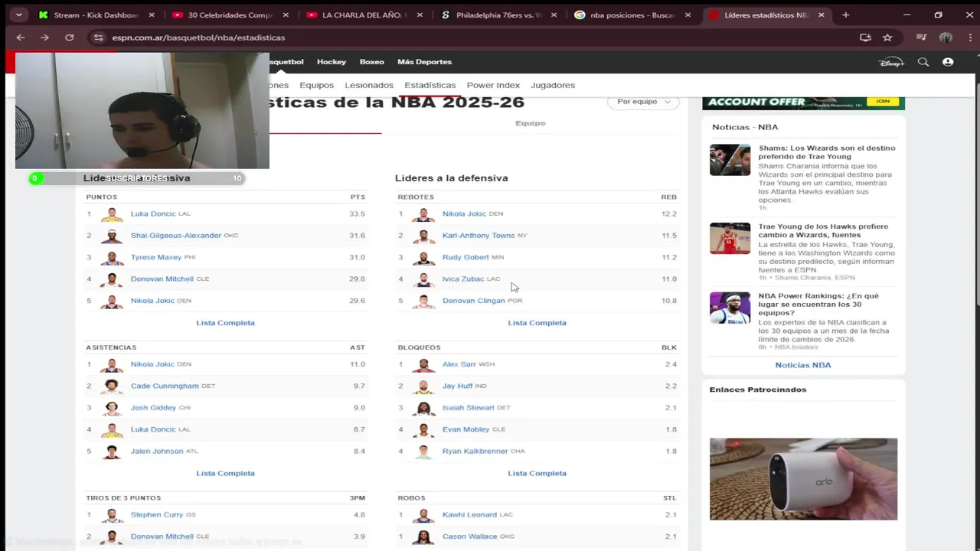The height and width of the screenshot is (551, 980).
Task: Click Donovan Mitchell headshot in Puntos
Action: click(x=113, y=279)
